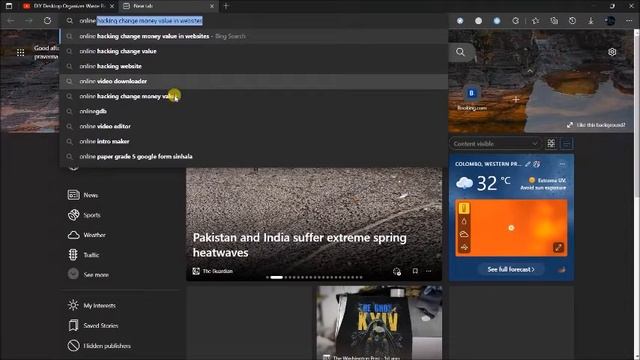Switch feed to grid layout view
The image size is (640, 360).
tap(551, 143)
